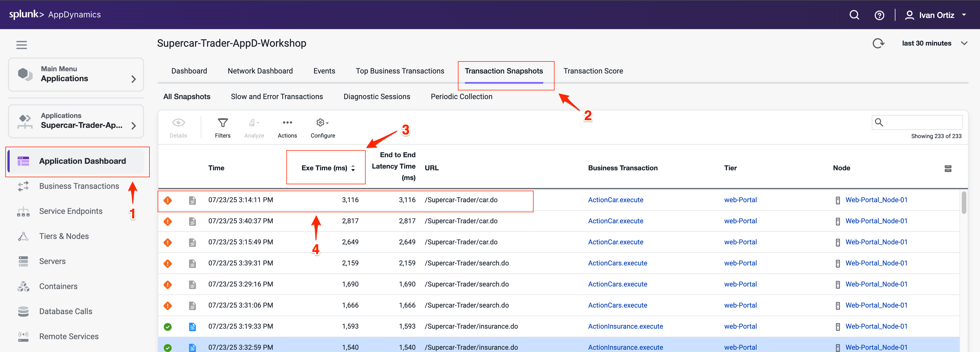The height and width of the screenshot is (352, 980).
Task: Open the help question mark icon
Action: (x=879, y=15)
